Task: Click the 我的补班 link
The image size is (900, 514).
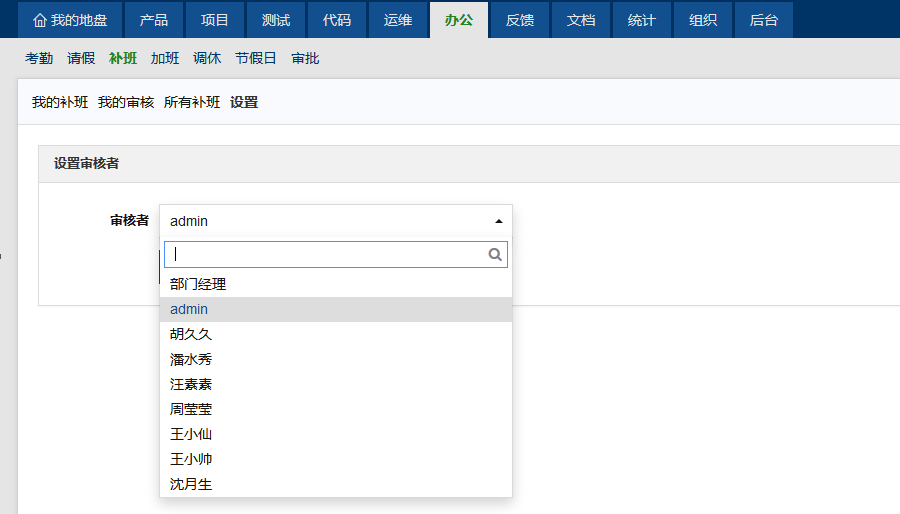Action: [60, 102]
